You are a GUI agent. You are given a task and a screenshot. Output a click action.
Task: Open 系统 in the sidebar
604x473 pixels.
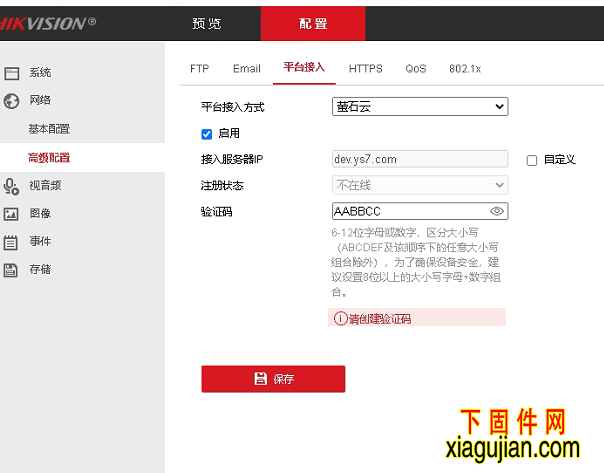pos(40,73)
